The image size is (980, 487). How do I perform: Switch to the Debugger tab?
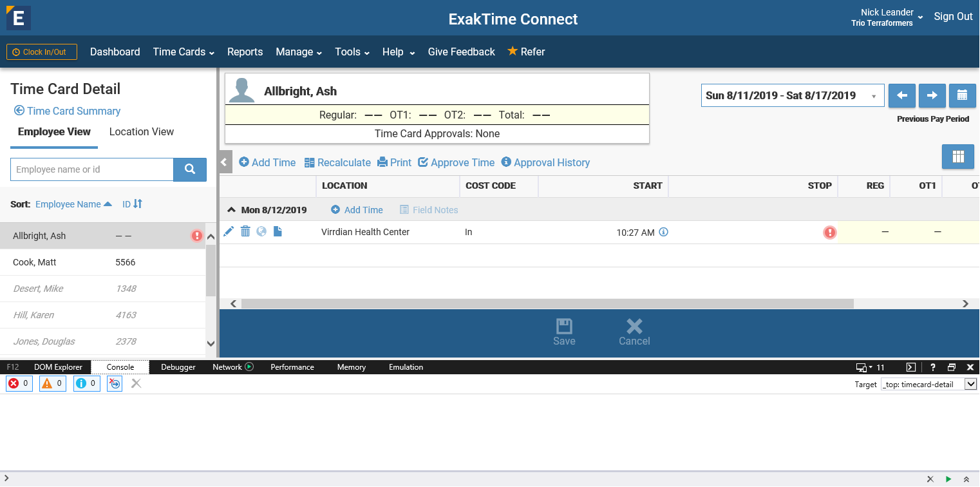[x=178, y=367]
